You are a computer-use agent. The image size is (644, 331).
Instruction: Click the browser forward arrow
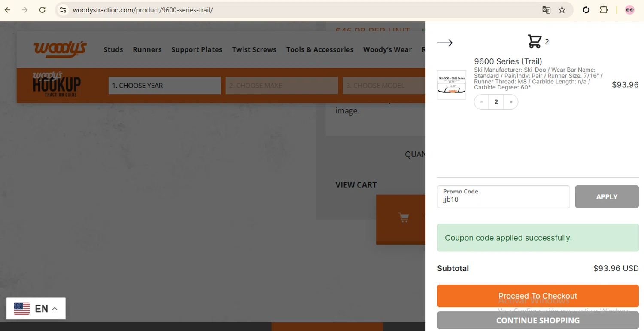tap(25, 10)
